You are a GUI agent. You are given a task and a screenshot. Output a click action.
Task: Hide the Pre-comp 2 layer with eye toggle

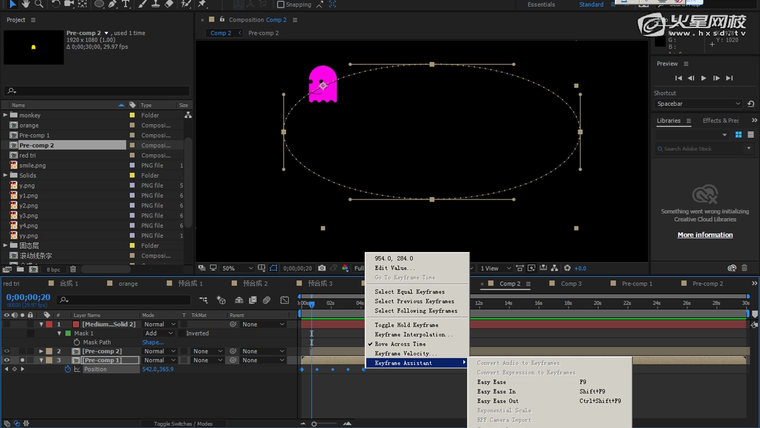pyautogui.click(x=8, y=351)
